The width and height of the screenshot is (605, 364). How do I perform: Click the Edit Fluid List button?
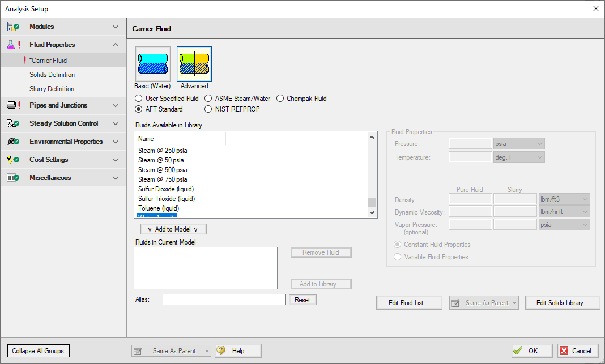pos(409,302)
